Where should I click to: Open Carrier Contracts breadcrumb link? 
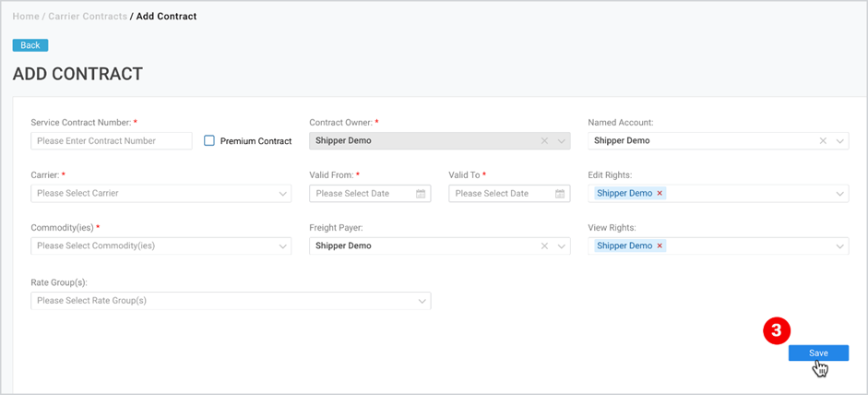pyautogui.click(x=88, y=16)
